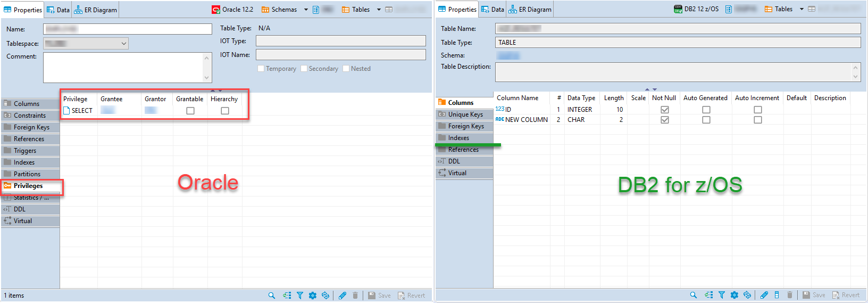Click the IOT Type field
Screen dimensions: 868x303
point(341,41)
